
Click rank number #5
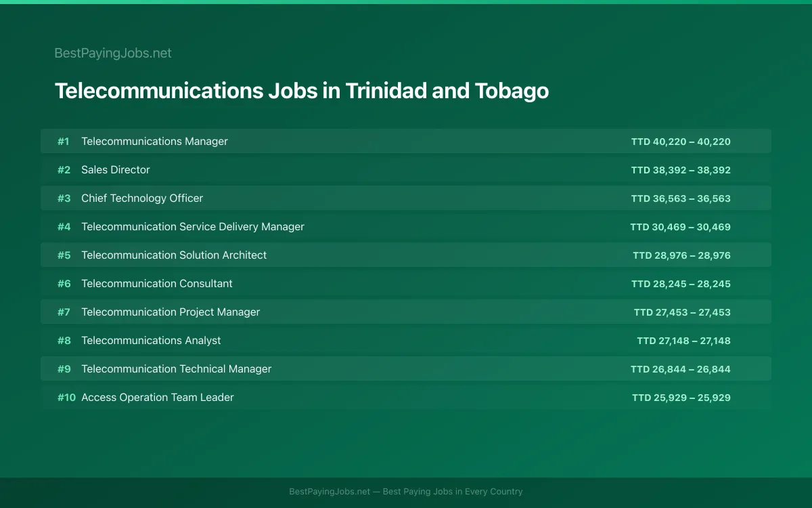[64, 255]
